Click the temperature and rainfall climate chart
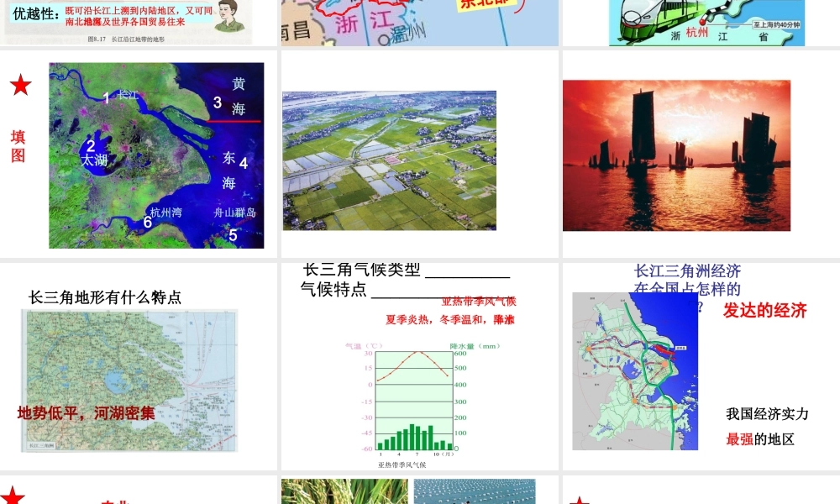Image resolution: width=840 pixels, height=504 pixels. click(423, 399)
